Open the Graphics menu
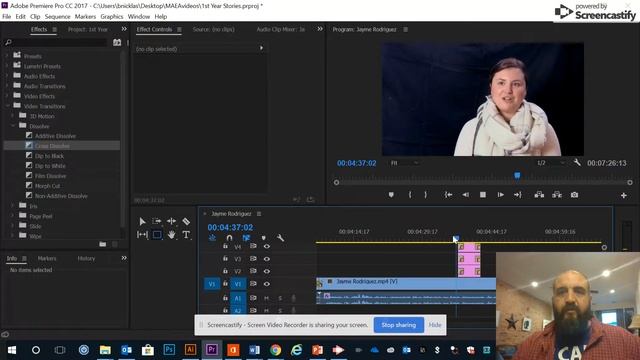640x360 pixels. click(112, 16)
